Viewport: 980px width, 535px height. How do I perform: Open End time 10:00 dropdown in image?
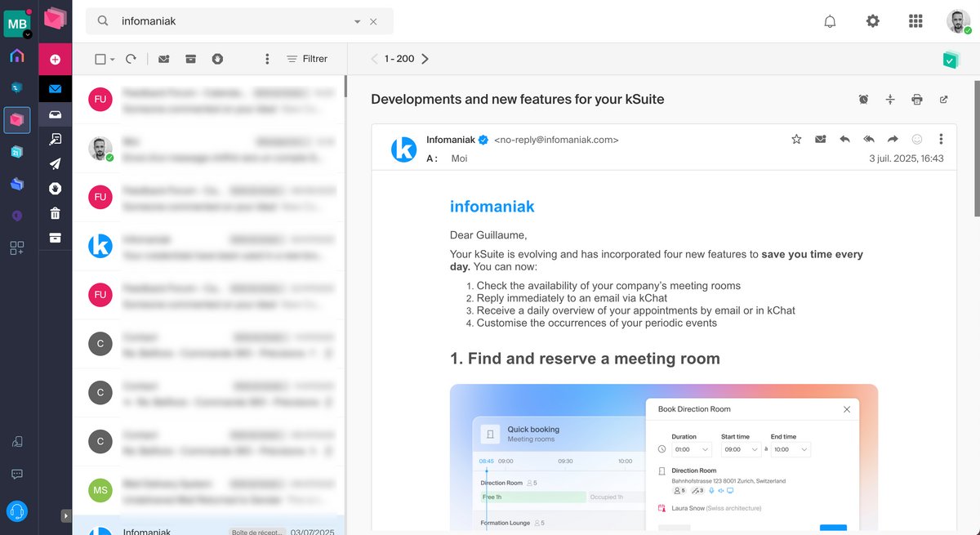(x=791, y=449)
